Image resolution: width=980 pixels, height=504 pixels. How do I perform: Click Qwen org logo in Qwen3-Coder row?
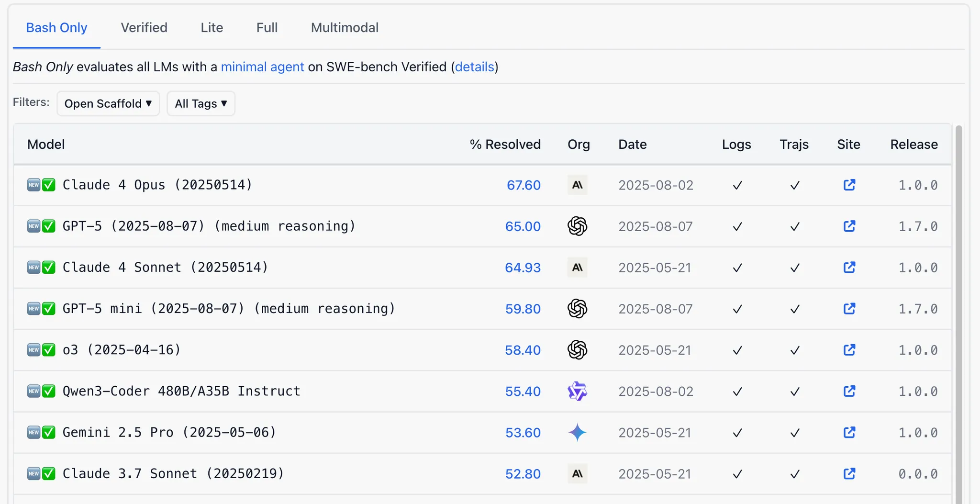pyautogui.click(x=578, y=391)
